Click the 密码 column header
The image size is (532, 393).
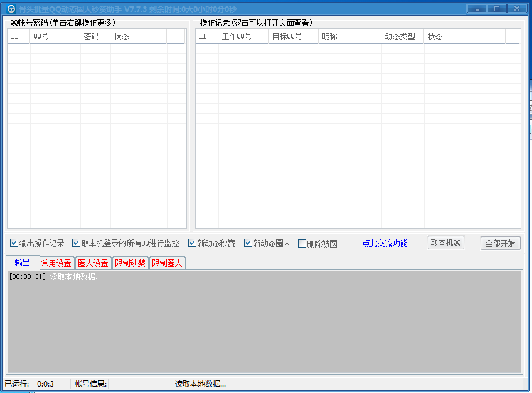click(x=95, y=36)
